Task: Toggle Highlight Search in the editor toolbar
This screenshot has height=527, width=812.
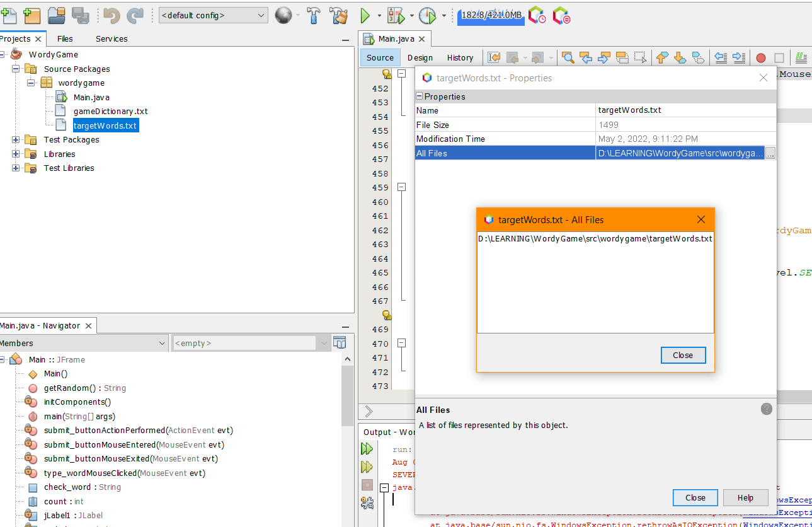Action: tap(621, 57)
